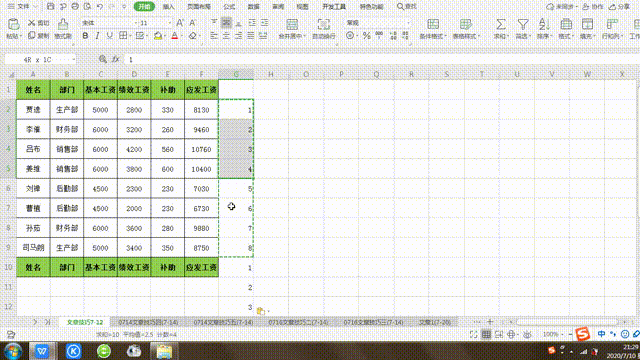Click the Paste clipboard icon
Viewport: 640px width, 360px height.
pyautogui.click(x=13, y=24)
